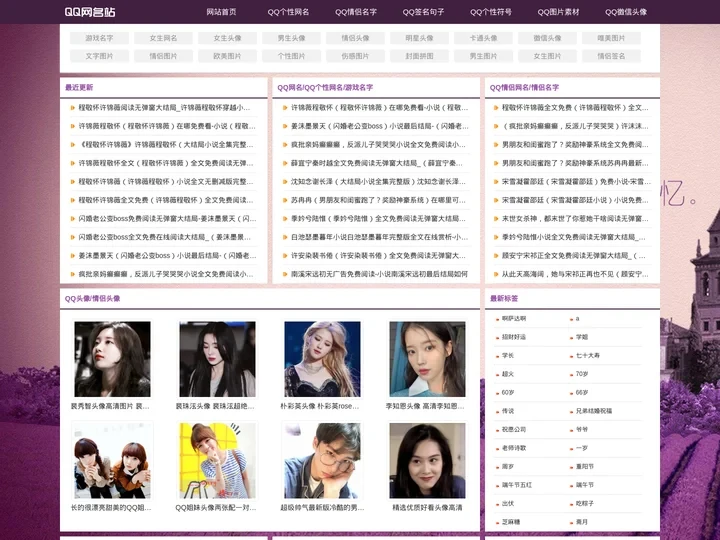Open the QQ情侣网名/情侣名字 section heading
The height and width of the screenshot is (540, 720).
pyautogui.click(x=524, y=87)
